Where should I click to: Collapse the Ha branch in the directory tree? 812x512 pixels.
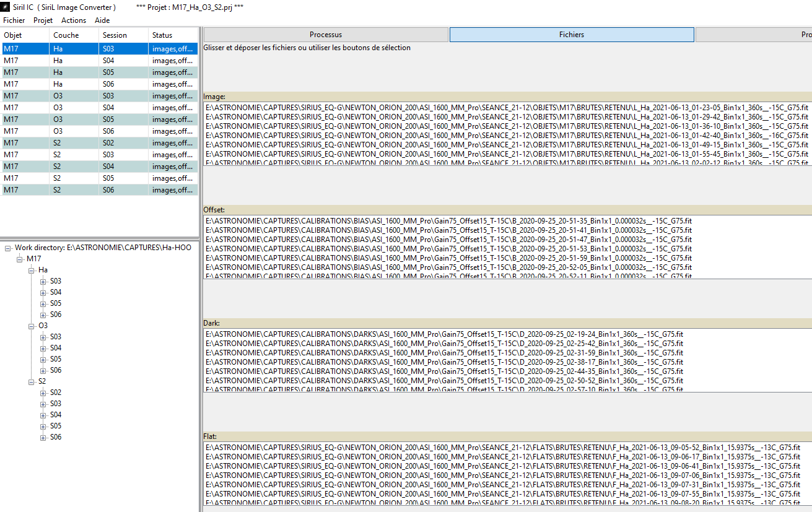point(32,270)
